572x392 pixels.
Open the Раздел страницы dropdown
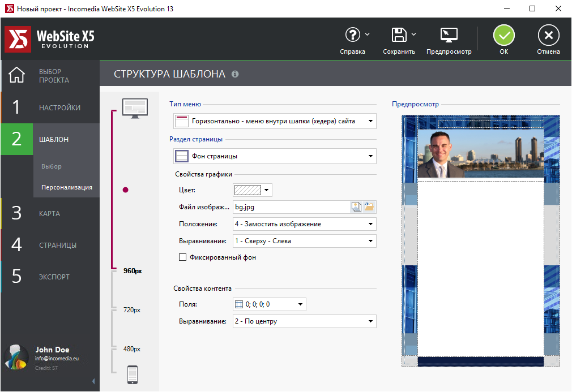pyautogui.click(x=275, y=156)
